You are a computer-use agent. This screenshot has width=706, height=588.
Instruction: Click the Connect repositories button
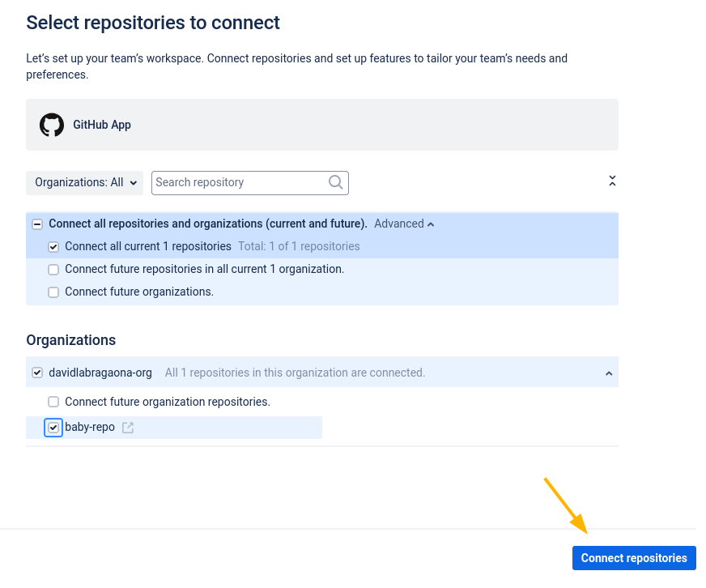[634, 558]
